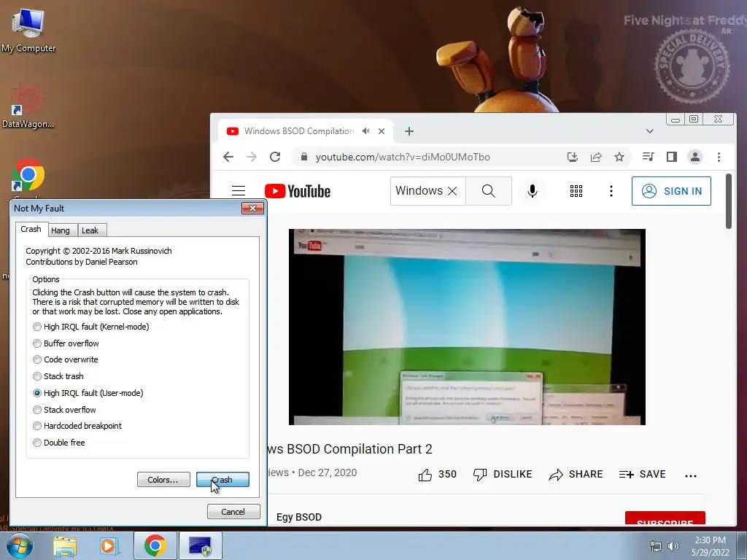Image resolution: width=747 pixels, height=560 pixels.
Task: Share this page from the address bar
Action: (596, 157)
